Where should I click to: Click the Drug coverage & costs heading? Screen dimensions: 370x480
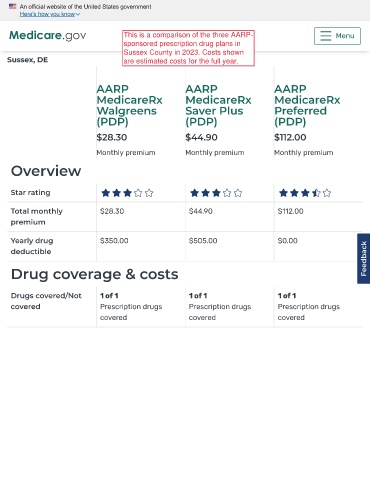[95, 274]
